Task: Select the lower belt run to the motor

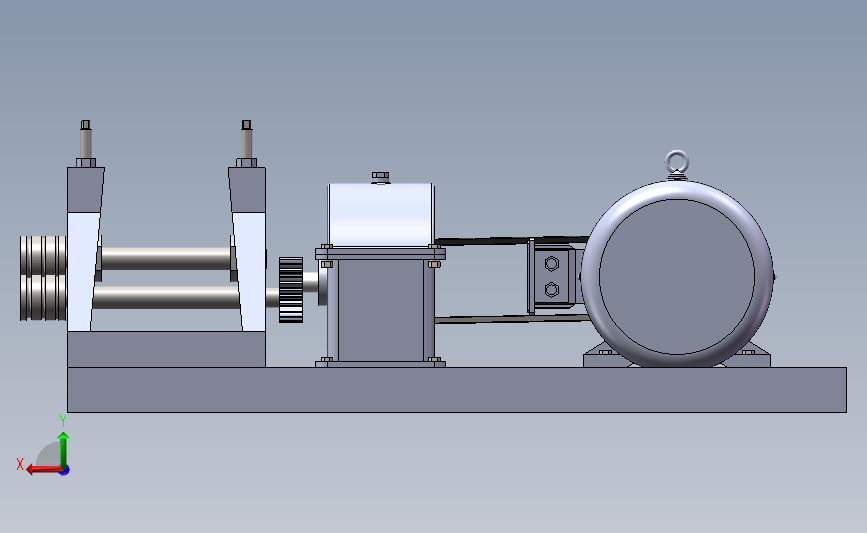Action: [x=511, y=319]
